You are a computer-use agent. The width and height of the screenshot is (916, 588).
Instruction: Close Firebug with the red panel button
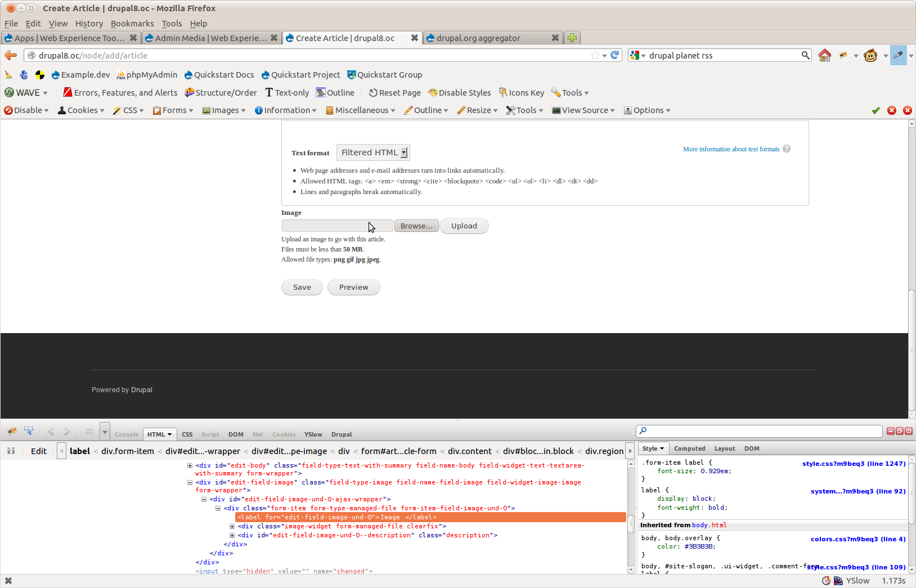pos(909,431)
